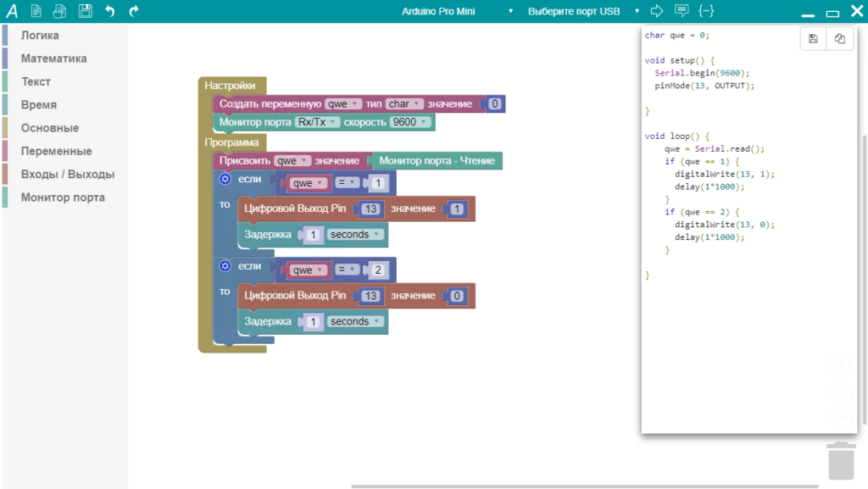Expand the 'Выберите порт USB' dropdown
The height and width of the screenshot is (489, 868).
click(583, 11)
